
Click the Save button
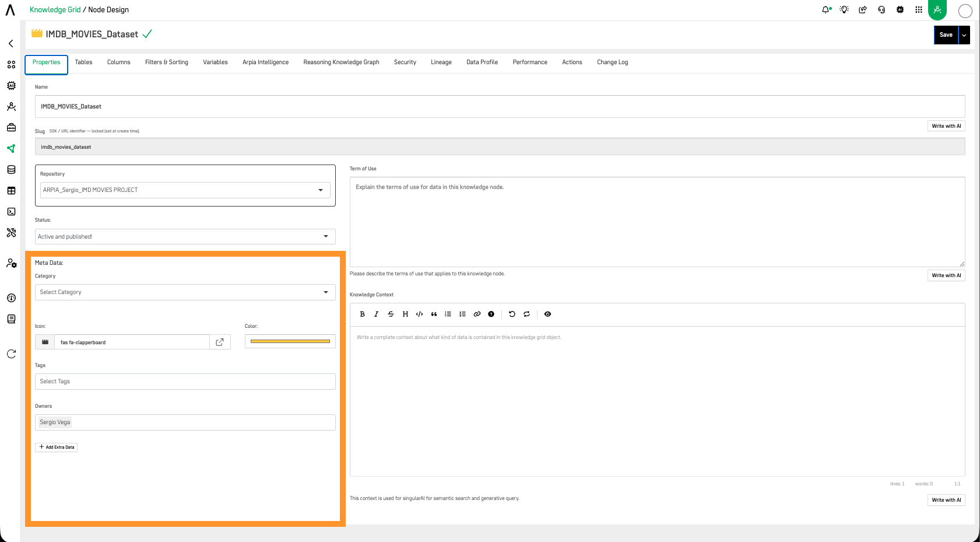946,35
